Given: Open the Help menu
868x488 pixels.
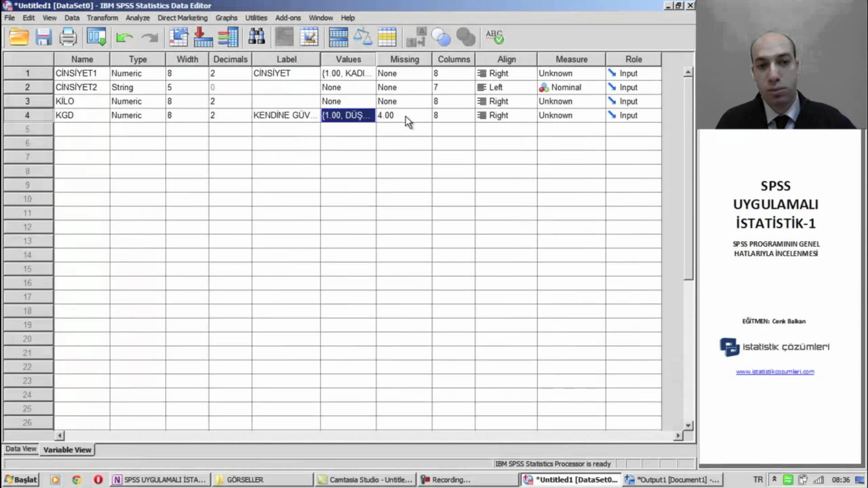Looking at the screenshot, I should (348, 18).
